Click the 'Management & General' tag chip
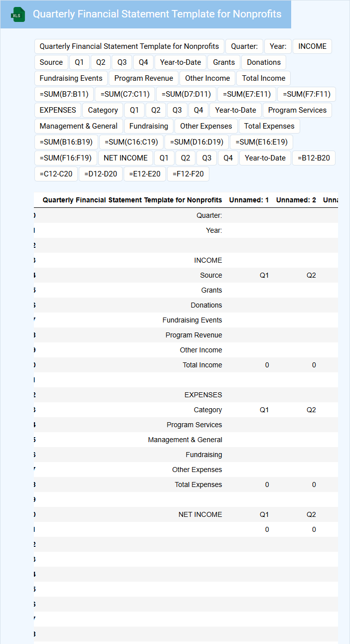The height and width of the screenshot is (644, 350). click(79, 126)
